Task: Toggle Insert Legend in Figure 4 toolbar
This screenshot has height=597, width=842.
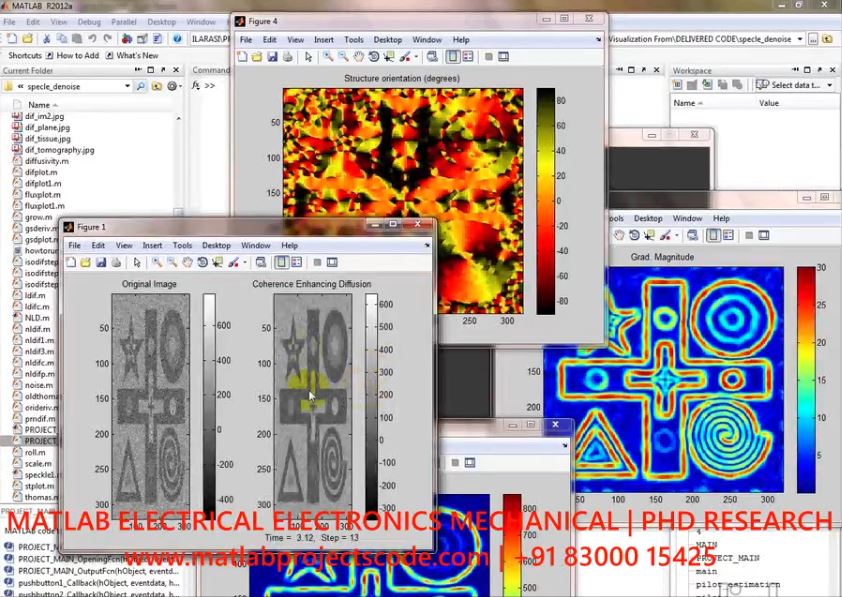Action: pos(469,57)
